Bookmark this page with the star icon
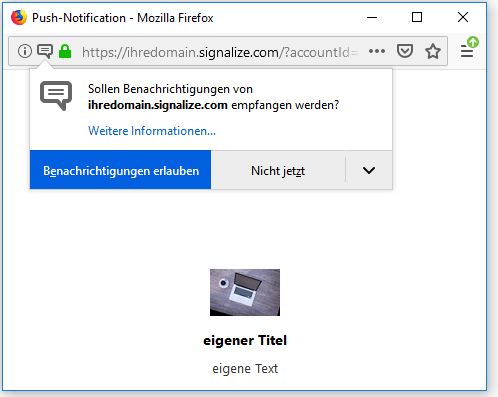498x397 pixels. click(x=433, y=51)
